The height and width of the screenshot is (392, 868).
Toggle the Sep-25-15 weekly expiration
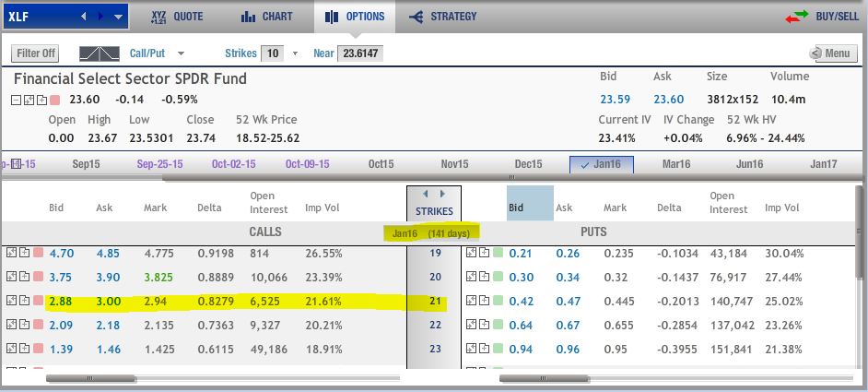[x=160, y=164]
